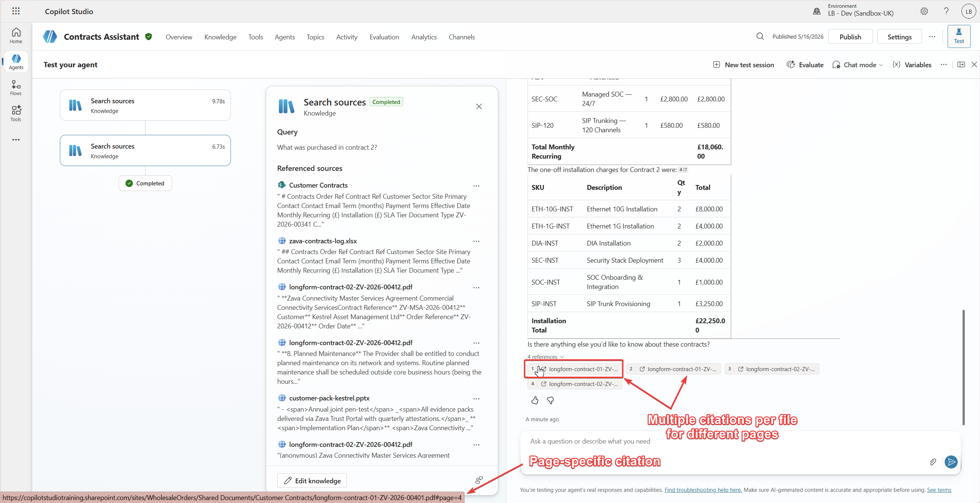Image resolution: width=980 pixels, height=503 pixels.
Task: Click the Ask a question input field
Action: click(x=723, y=441)
